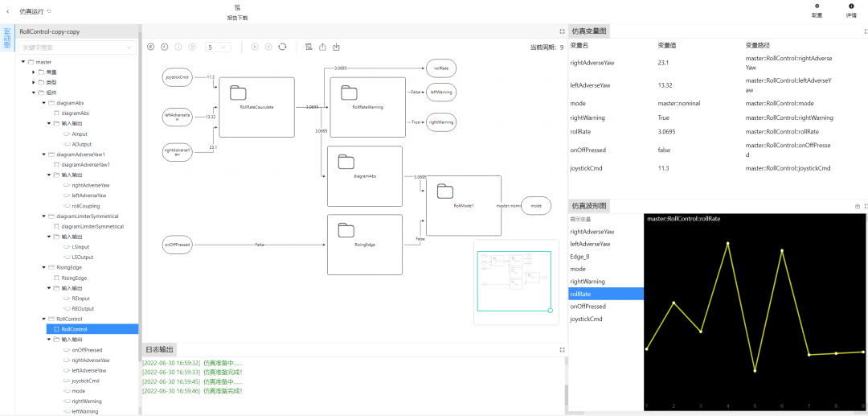Step back one cycle with left arrow

coord(165,47)
